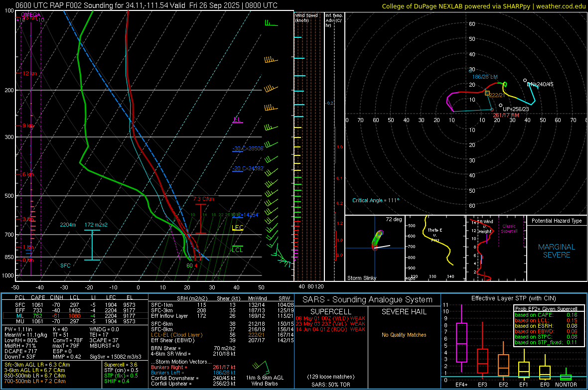The image size is (588, 390).
Task: Click the SFC-1km SRH row
Action: [222, 305]
